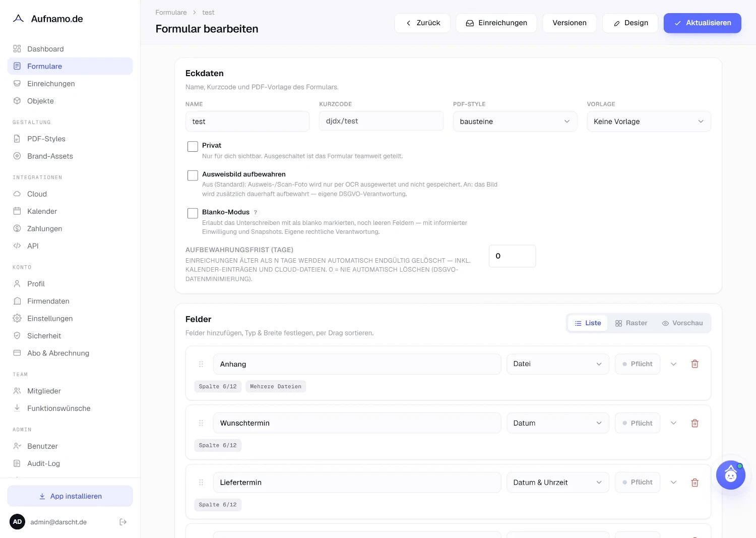Click the Formulare breadcrumb link
Screen dimensions: 756x538
171,13
